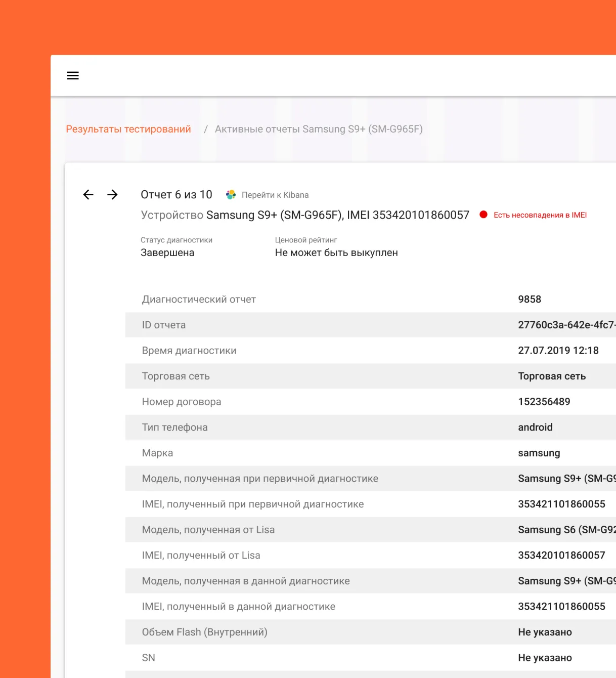Select 'Модель, полученная при первичной диагностике' label

click(260, 479)
